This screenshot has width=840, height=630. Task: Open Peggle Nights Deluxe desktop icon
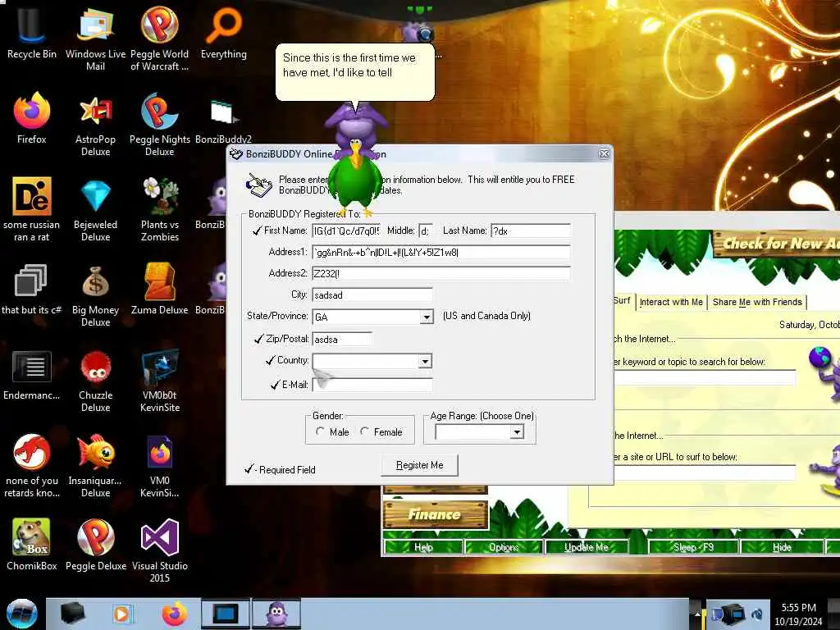click(160, 123)
